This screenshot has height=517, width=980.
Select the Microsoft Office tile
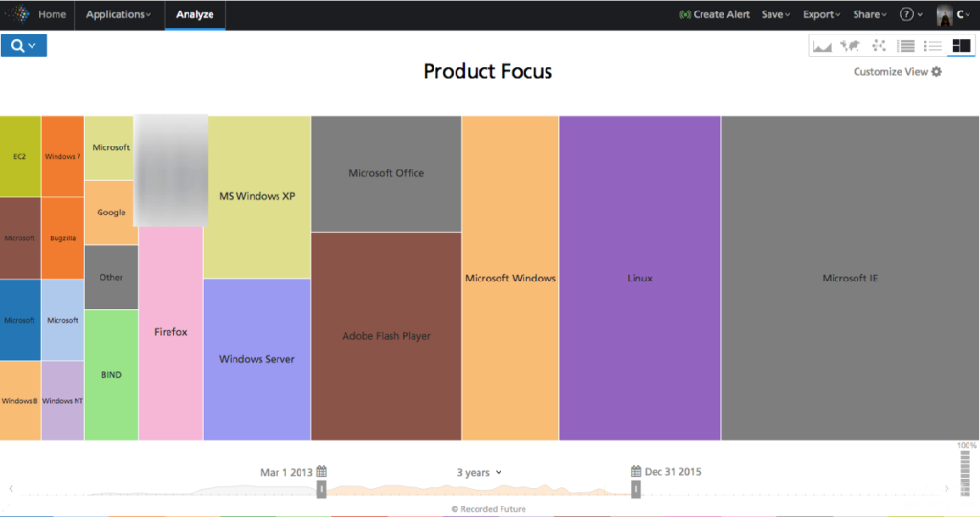(x=387, y=173)
